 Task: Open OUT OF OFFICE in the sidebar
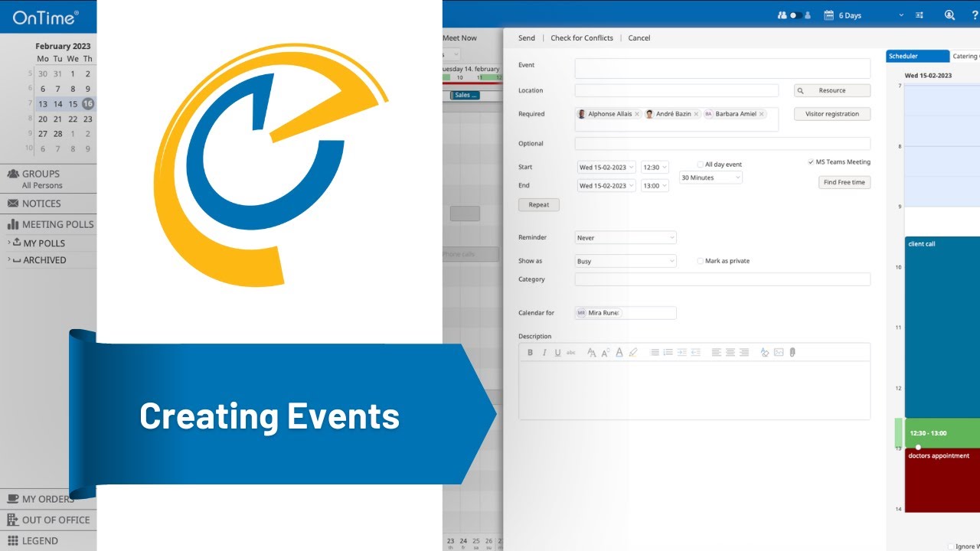pyautogui.click(x=48, y=520)
